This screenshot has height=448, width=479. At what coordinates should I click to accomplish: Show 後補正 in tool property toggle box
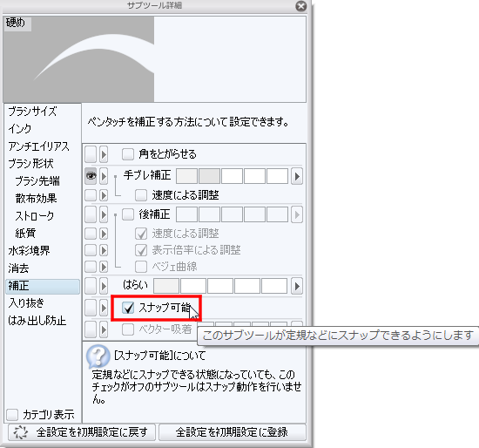pyautogui.click(x=91, y=214)
